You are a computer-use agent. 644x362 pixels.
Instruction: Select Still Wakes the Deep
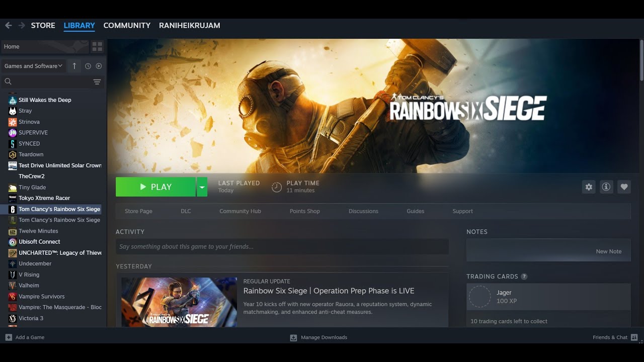click(45, 100)
